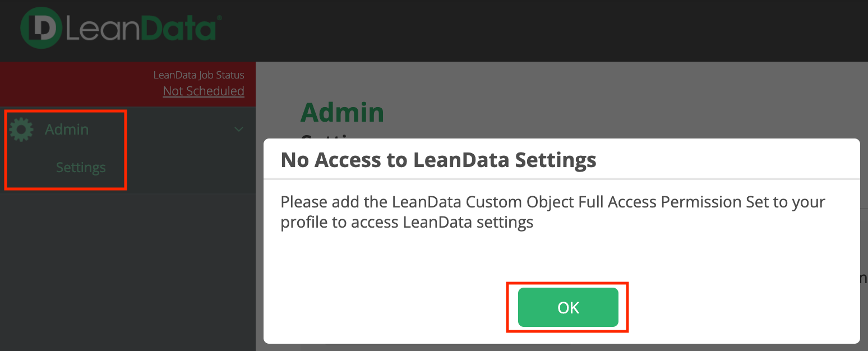The image size is (868, 351).
Task: Click the LeanData wordmark text
Action: click(140, 28)
